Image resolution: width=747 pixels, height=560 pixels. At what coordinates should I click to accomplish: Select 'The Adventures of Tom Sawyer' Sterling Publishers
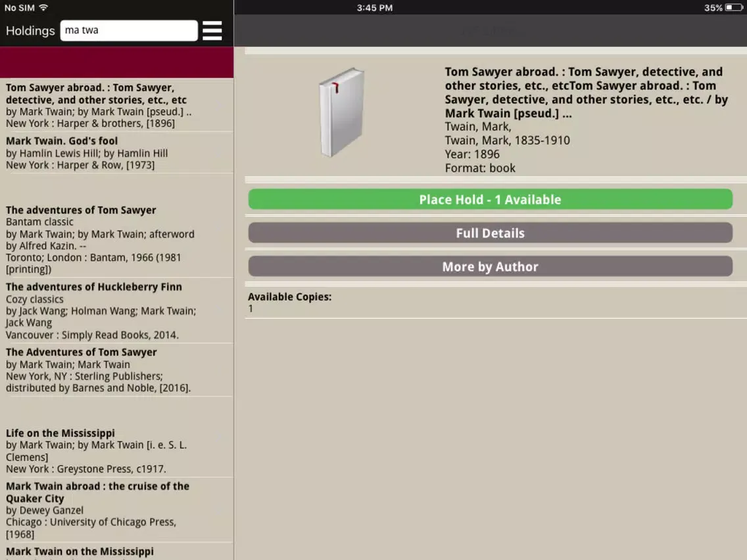[117, 370]
